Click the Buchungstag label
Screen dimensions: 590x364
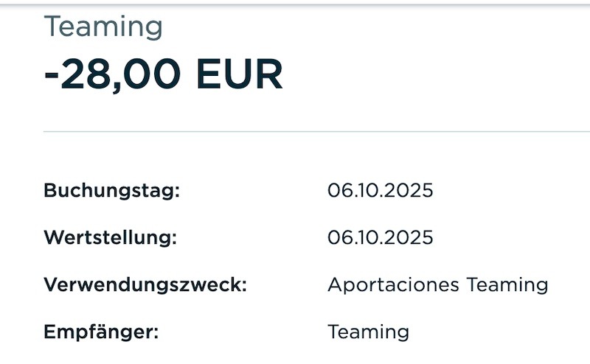tap(111, 191)
